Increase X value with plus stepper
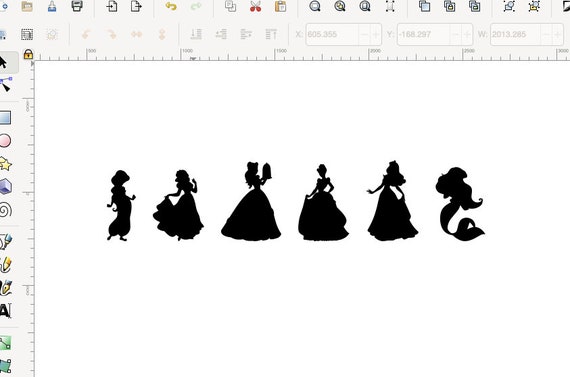The image size is (570, 377). (x=376, y=35)
